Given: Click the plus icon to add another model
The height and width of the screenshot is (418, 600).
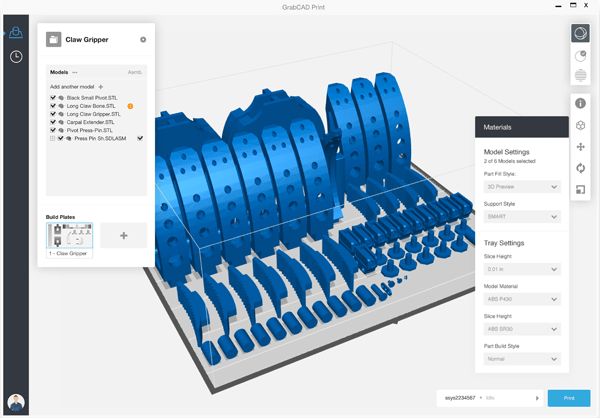Looking at the screenshot, I should coord(100,87).
